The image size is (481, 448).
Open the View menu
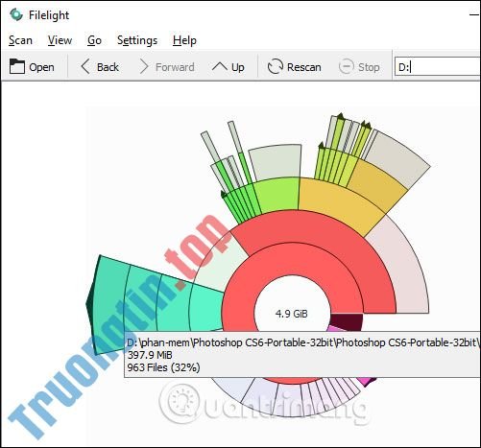click(60, 40)
